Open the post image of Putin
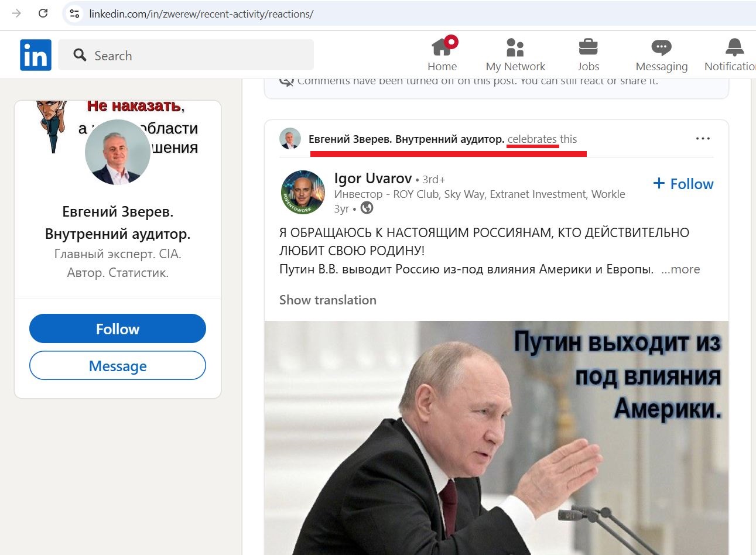Viewport: 756px width, 555px height. pos(497,438)
